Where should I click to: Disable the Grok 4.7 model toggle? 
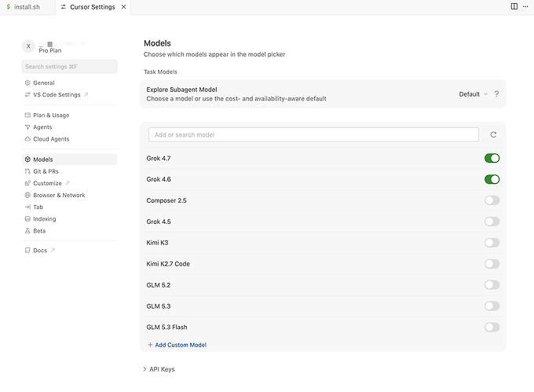point(492,159)
